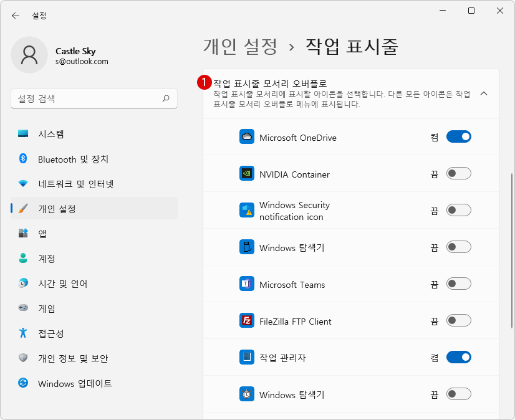Open 접근성 settings category
Image resolution: width=515 pixels, height=420 pixels.
(94, 333)
